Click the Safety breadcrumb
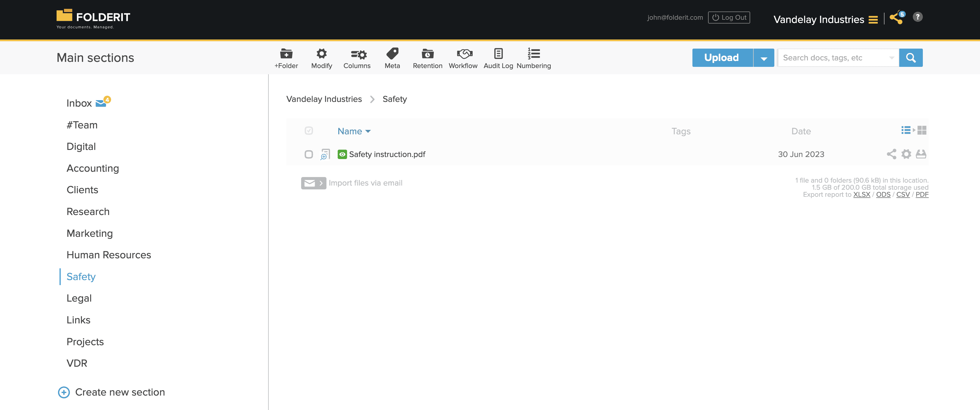The image size is (980, 410). click(395, 99)
